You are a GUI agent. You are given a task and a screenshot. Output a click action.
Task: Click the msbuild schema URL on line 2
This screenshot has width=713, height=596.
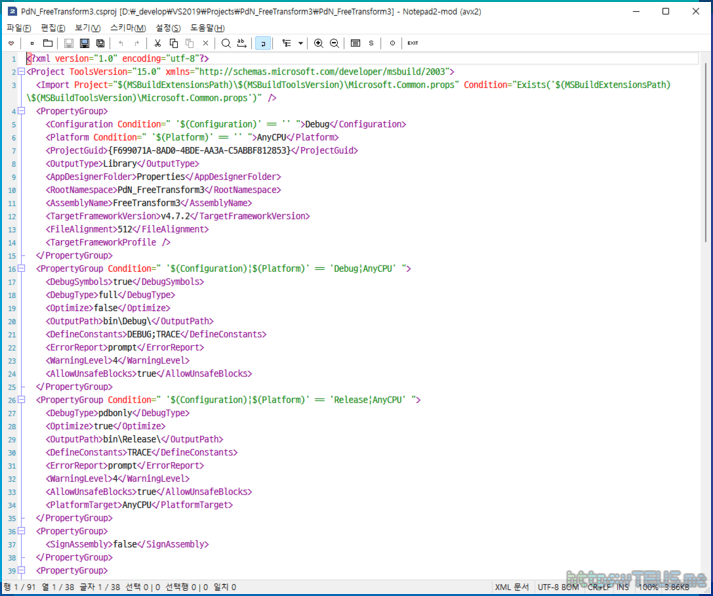coord(322,72)
